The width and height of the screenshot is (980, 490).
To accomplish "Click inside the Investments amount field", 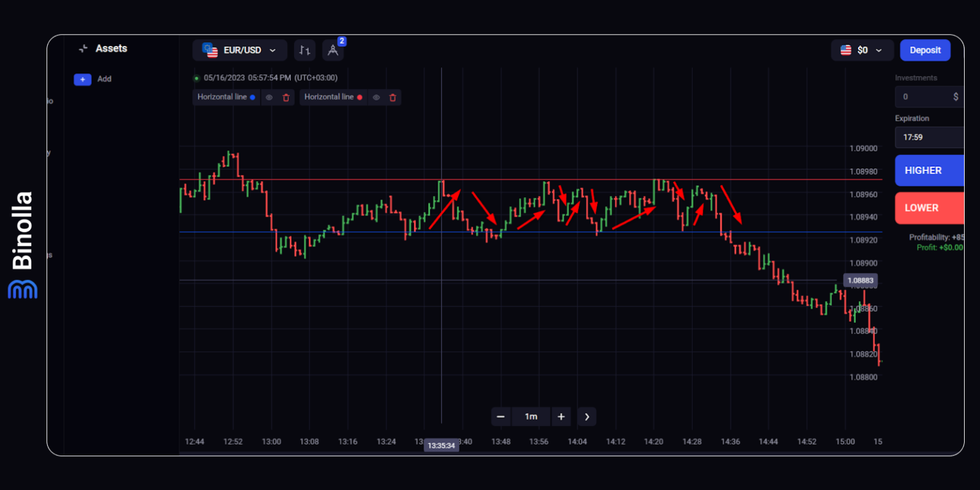I will [x=925, y=96].
